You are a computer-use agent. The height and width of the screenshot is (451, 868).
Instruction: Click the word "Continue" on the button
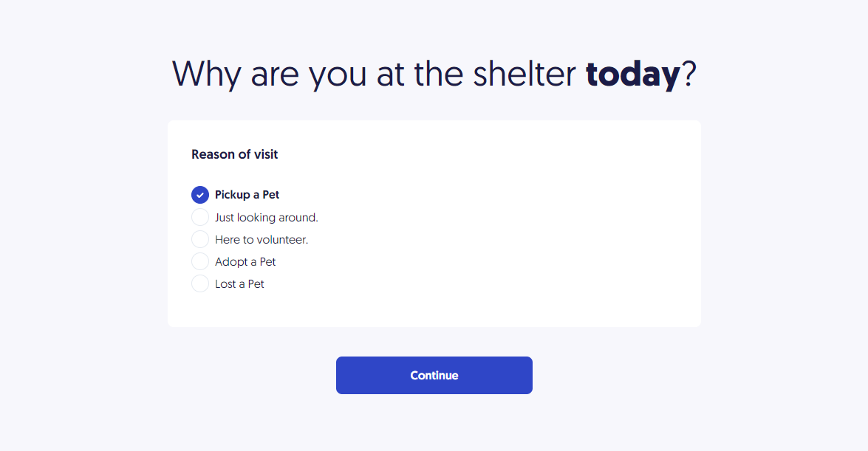tap(434, 375)
